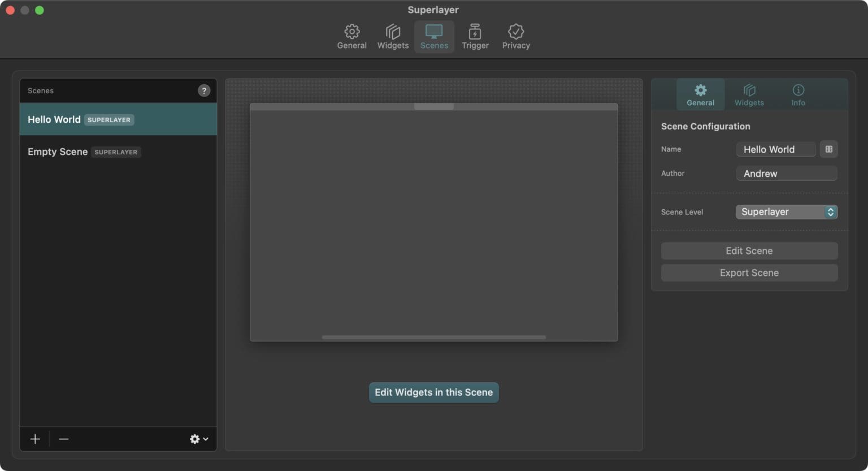This screenshot has height=471, width=868.
Task: Add a new scene with the plus icon
Action: (x=34, y=439)
